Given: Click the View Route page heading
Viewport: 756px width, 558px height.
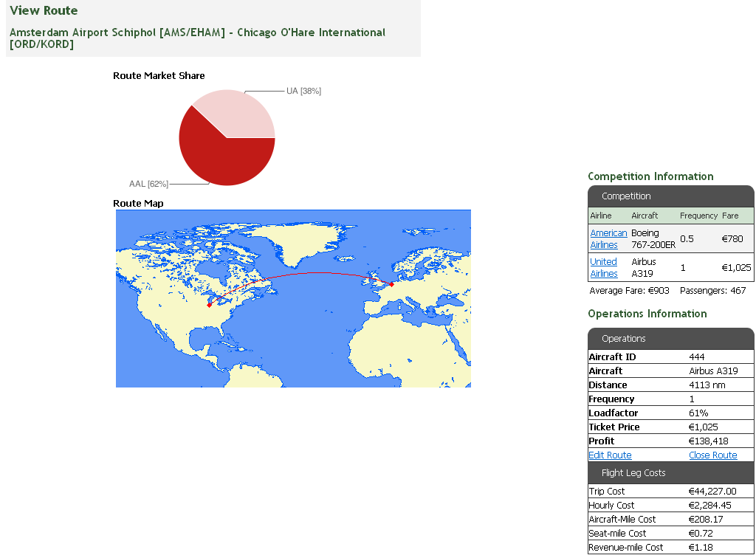Looking at the screenshot, I should coord(44,10).
